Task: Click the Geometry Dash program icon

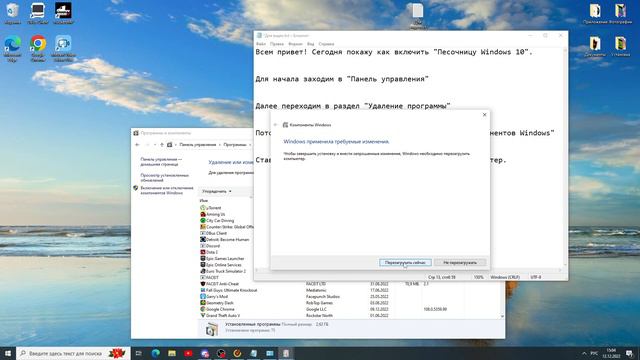Action: (203, 303)
